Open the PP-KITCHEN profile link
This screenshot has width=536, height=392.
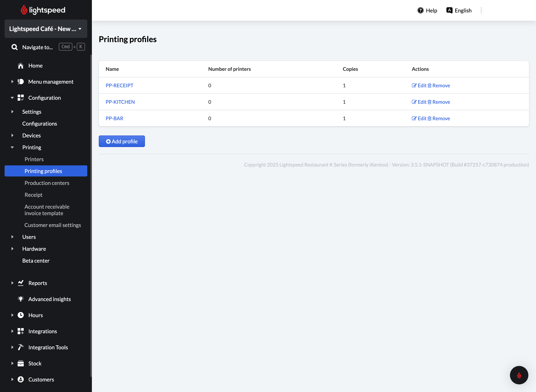point(120,102)
